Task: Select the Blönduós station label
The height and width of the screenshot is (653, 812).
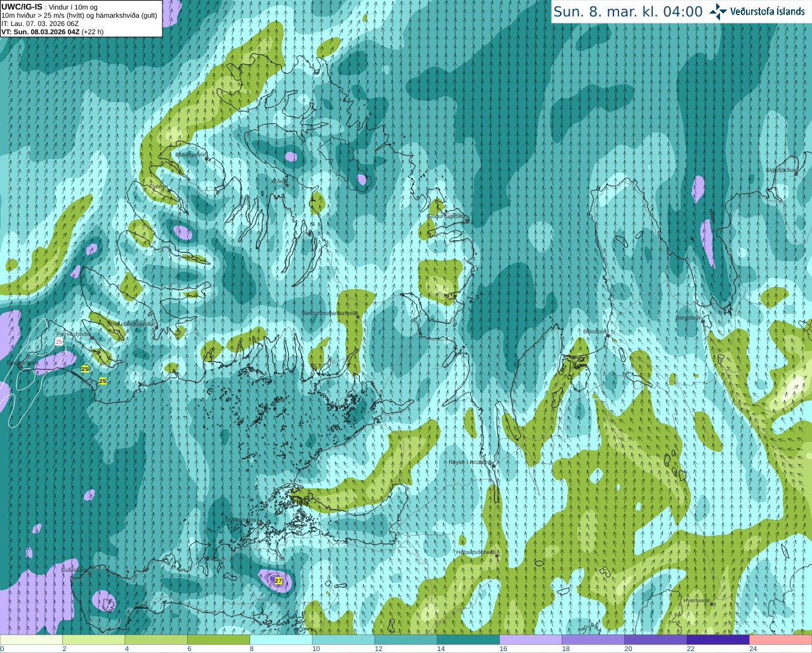Action: tap(596, 332)
